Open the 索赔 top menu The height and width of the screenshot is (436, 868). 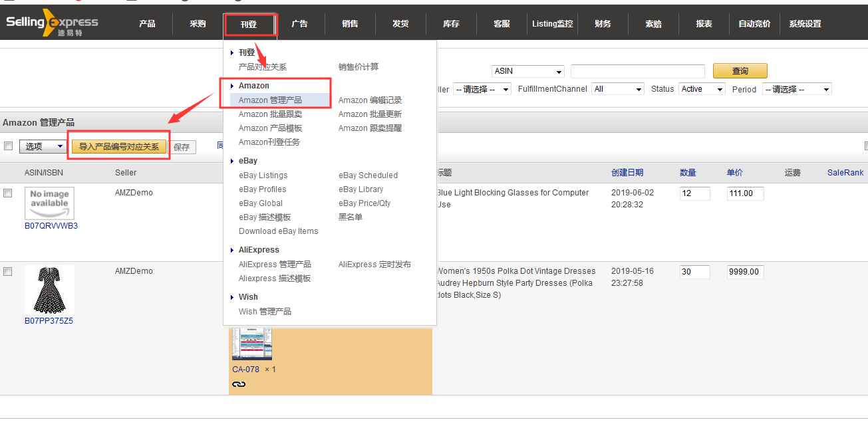point(653,24)
